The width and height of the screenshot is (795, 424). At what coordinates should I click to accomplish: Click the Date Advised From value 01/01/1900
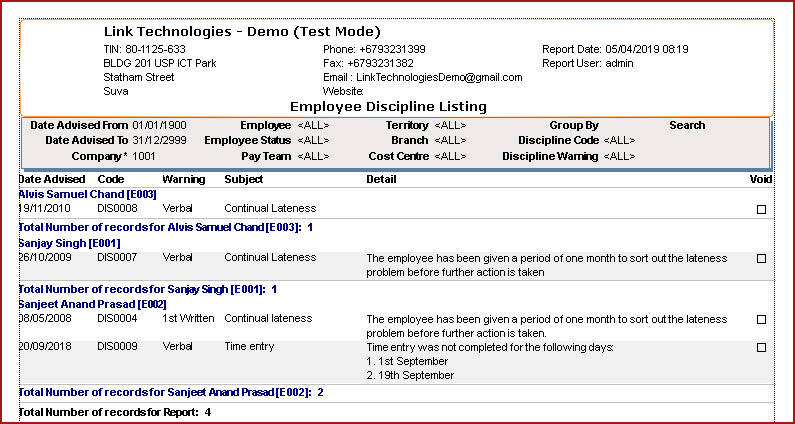tap(159, 126)
